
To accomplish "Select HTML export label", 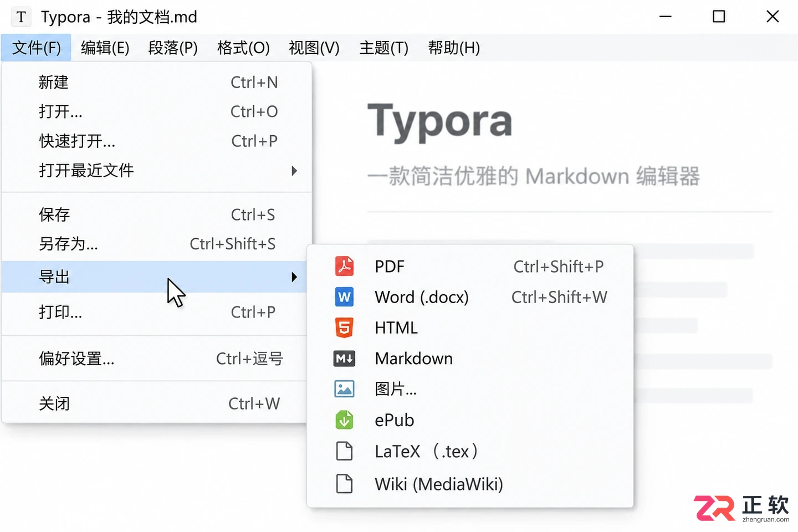I will [x=396, y=328].
